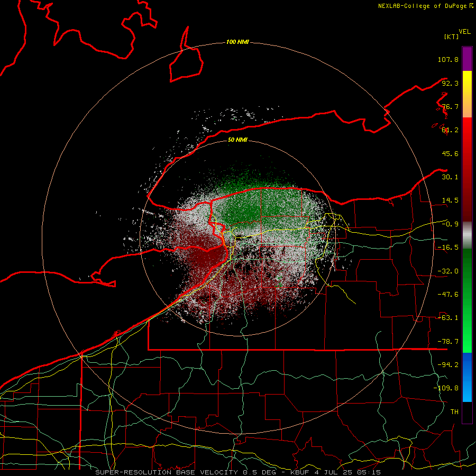Select the 14.5 legend value
The height and width of the screenshot is (476, 476).
pyautogui.click(x=450, y=200)
